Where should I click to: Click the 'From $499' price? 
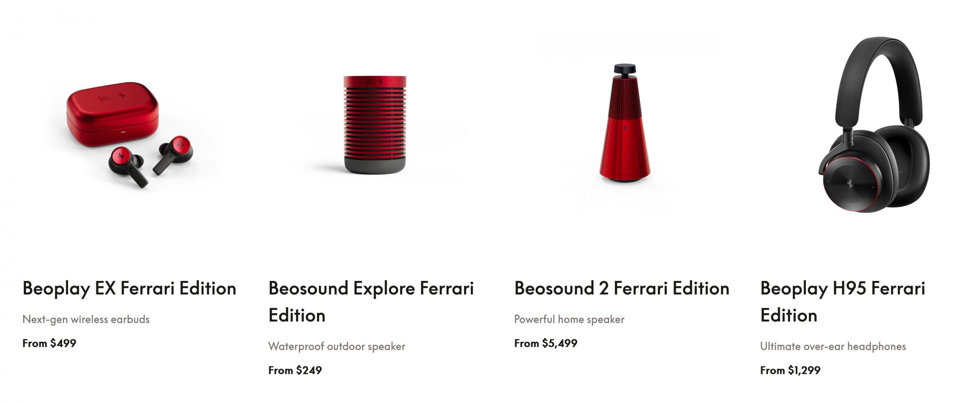click(49, 343)
